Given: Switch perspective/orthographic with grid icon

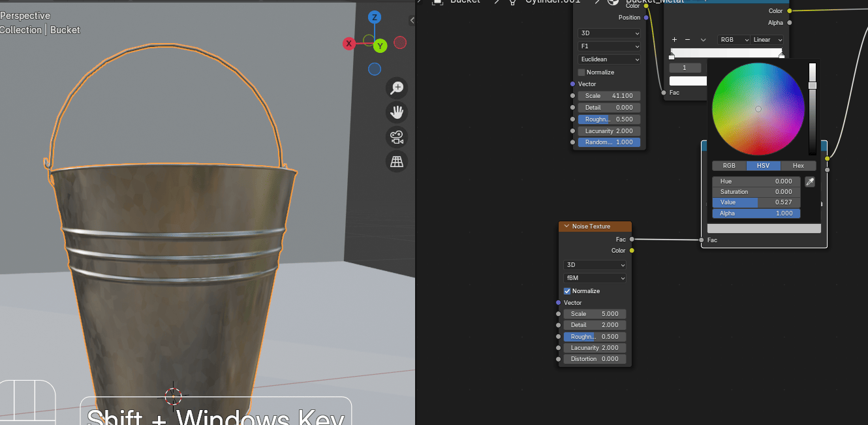Looking at the screenshot, I should pos(397,162).
